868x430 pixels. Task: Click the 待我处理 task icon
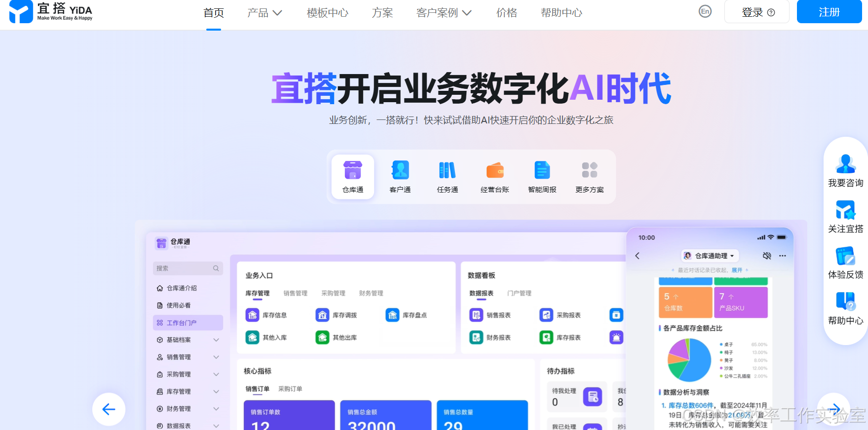coord(593,396)
